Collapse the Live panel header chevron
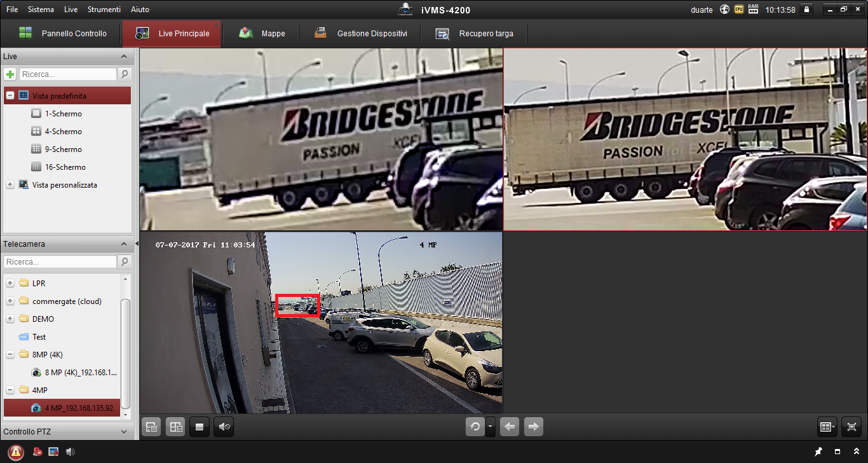Screen dimensions: 868x463 coord(124,57)
